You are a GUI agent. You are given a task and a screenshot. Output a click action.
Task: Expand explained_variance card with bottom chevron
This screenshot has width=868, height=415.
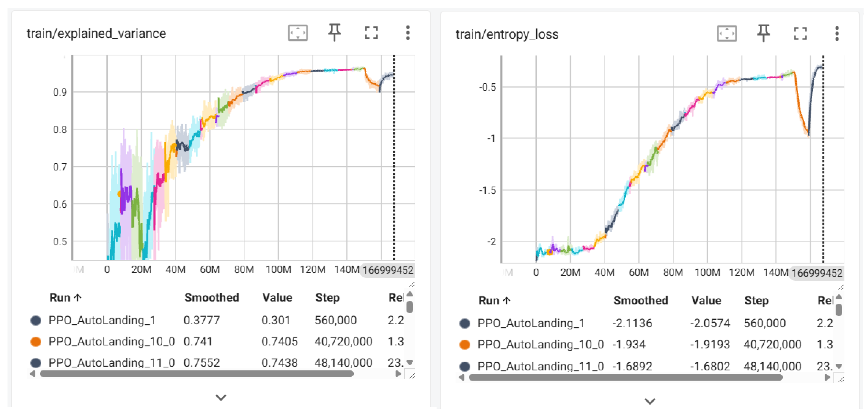click(221, 397)
